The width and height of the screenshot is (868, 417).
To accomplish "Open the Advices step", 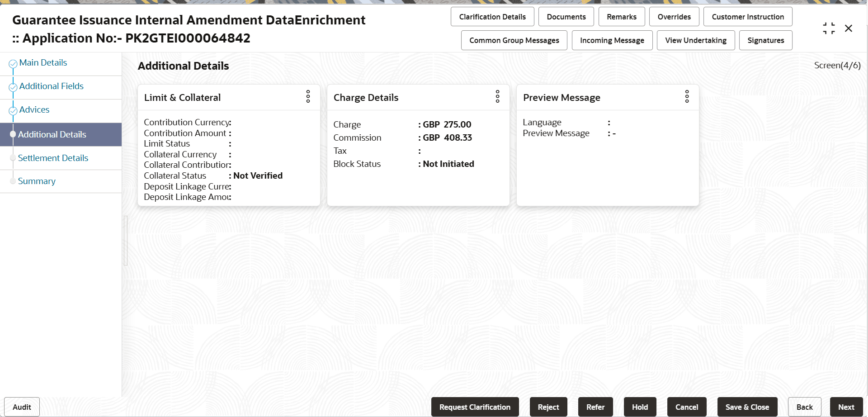I will [x=34, y=110].
